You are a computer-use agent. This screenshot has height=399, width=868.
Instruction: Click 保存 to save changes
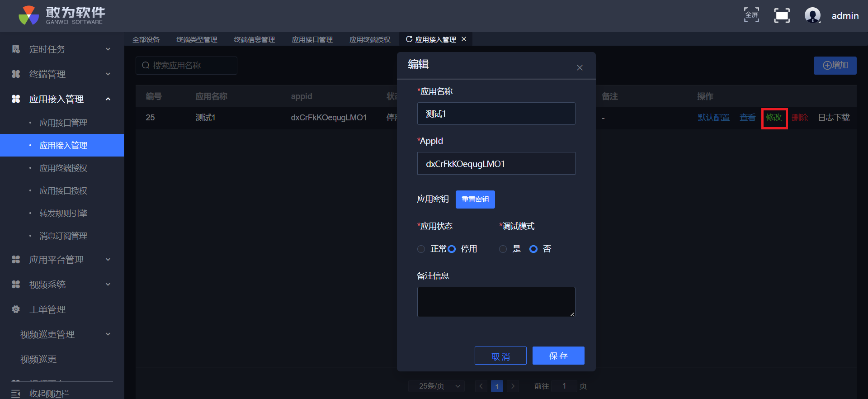click(558, 356)
